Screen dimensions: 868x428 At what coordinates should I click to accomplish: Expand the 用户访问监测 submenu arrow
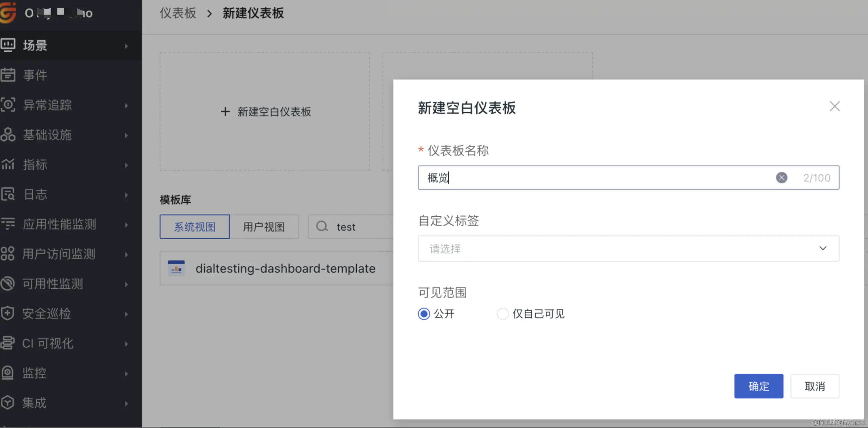click(x=126, y=254)
